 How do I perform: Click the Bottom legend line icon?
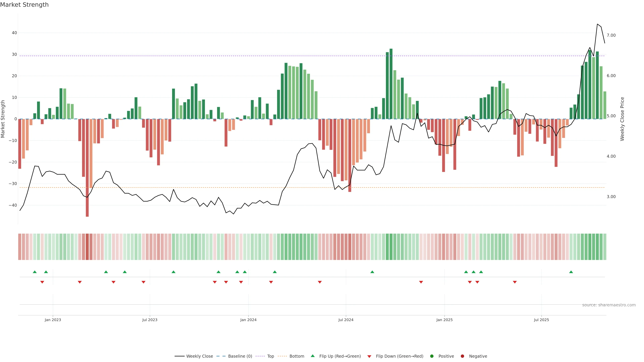(282, 356)
